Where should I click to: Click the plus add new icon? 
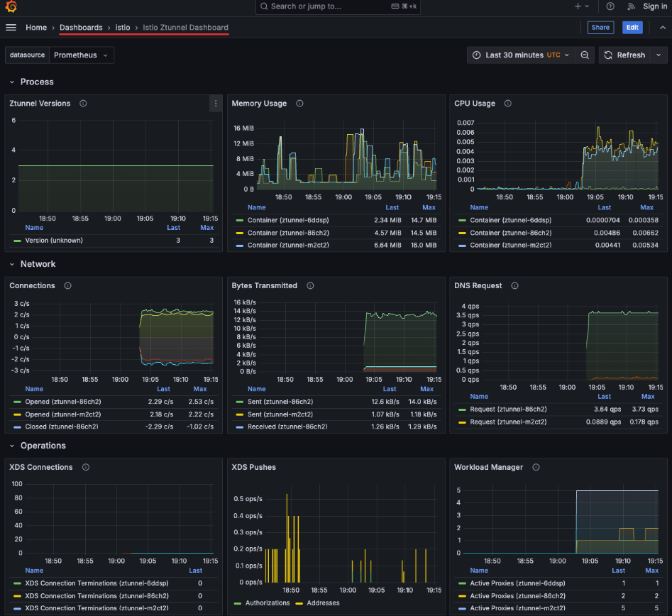pyautogui.click(x=582, y=6)
